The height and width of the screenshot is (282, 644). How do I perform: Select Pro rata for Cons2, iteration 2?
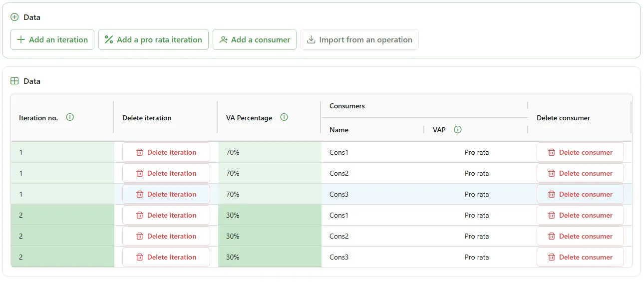point(477,236)
